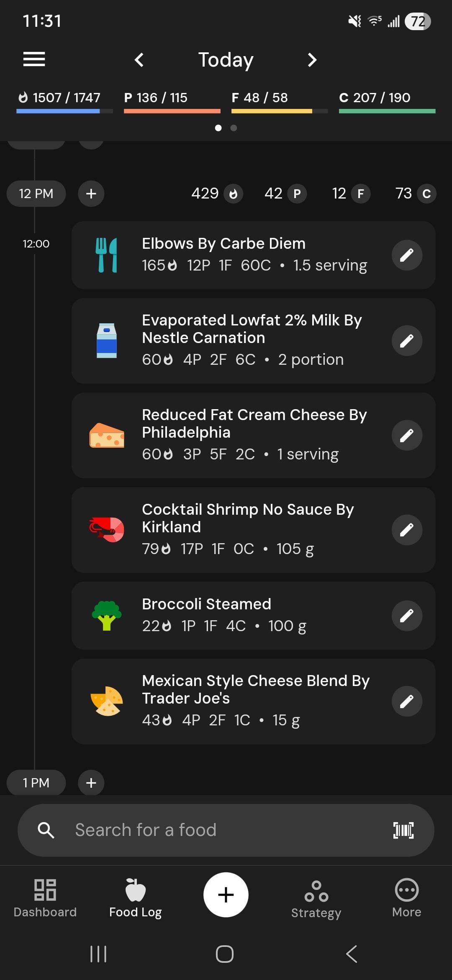Add food to the 12 PM slot
Screen dimensions: 452x980
pos(91,193)
